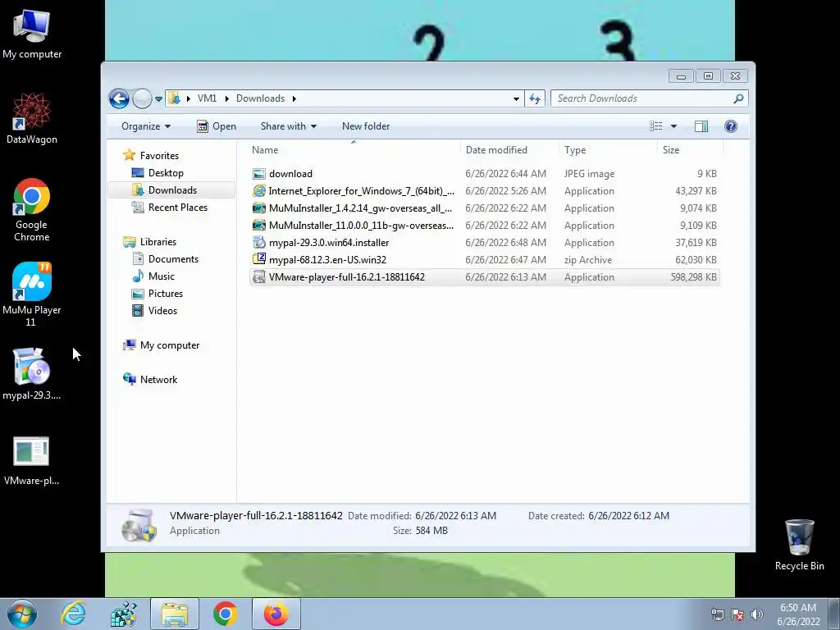Click the search magnifier icon
Screen dimensions: 840x630
click(x=739, y=98)
